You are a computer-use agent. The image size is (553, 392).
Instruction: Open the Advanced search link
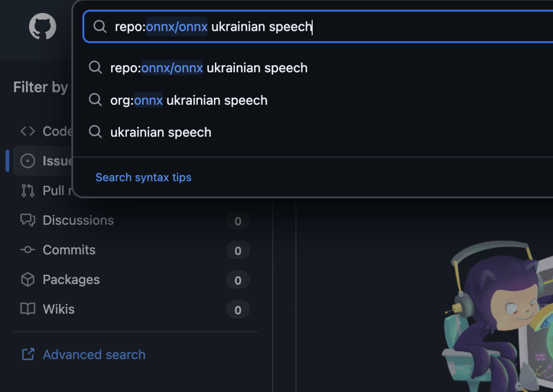[94, 355]
